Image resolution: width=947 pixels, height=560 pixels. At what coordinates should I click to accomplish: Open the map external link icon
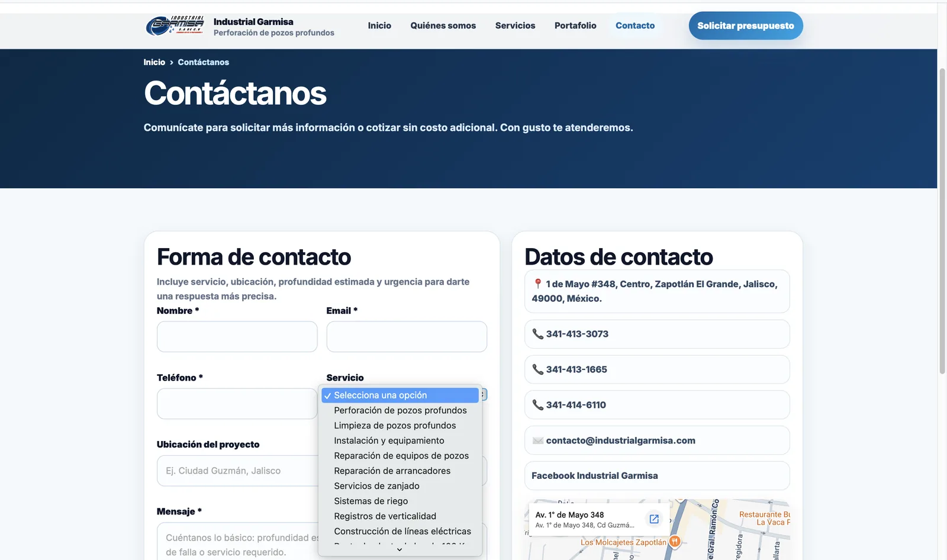point(654,519)
